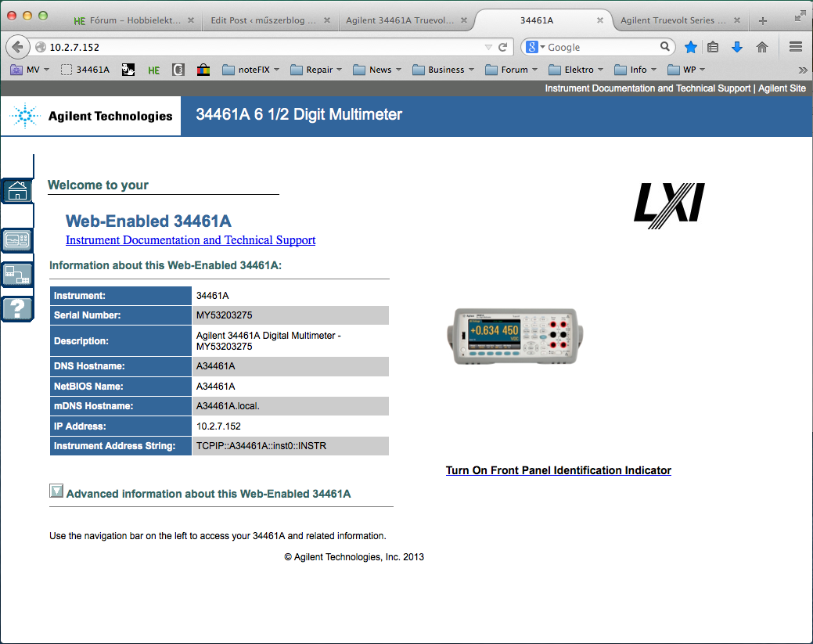The width and height of the screenshot is (813, 644).
Task: Close the 34461A tab
Action: (600, 20)
